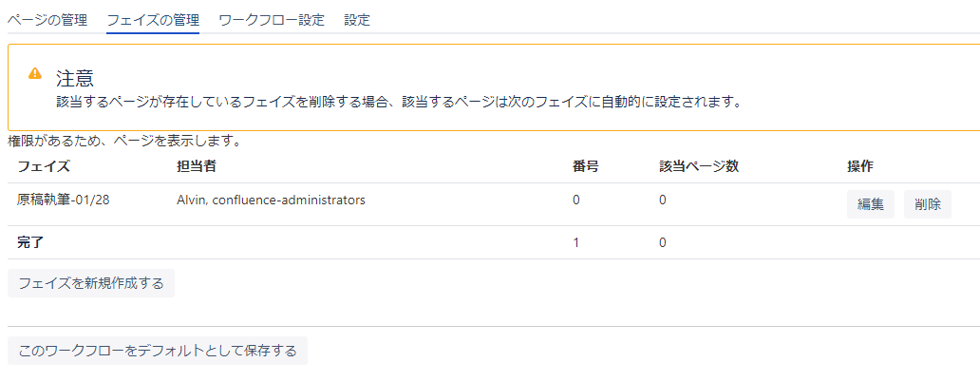Viewport: 980px width, 382px height.
Task: Click このワークフローをデフォルトとして保存する button
Action: click(x=158, y=351)
